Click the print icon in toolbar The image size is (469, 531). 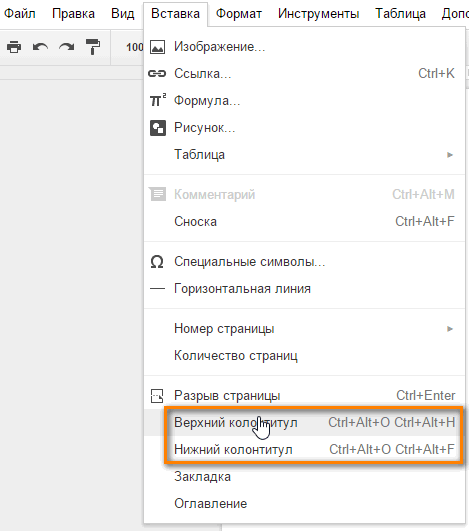pyautogui.click(x=14, y=47)
